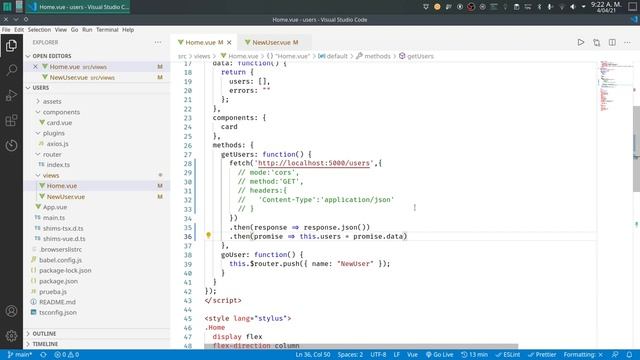Click Go Live in status bar
Viewport: 640px width, 360px height.
click(x=440, y=355)
